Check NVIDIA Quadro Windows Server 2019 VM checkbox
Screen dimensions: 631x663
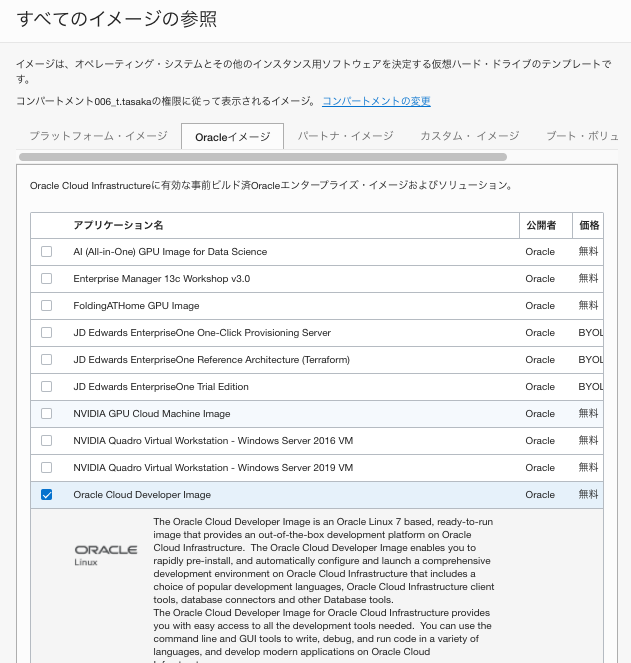[47, 468]
